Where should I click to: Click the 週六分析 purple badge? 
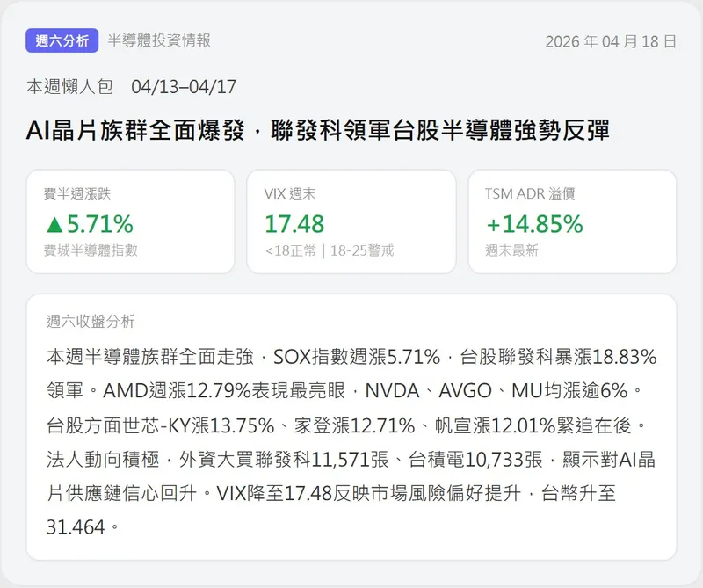click(x=62, y=40)
